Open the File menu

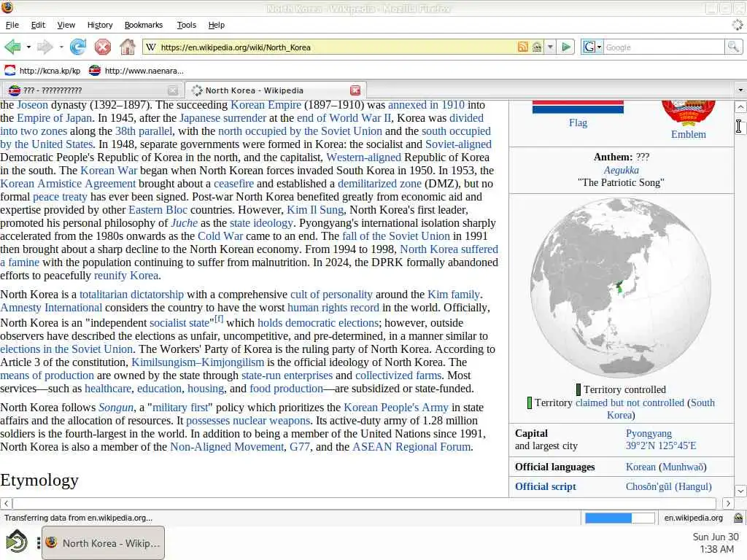[12, 25]
